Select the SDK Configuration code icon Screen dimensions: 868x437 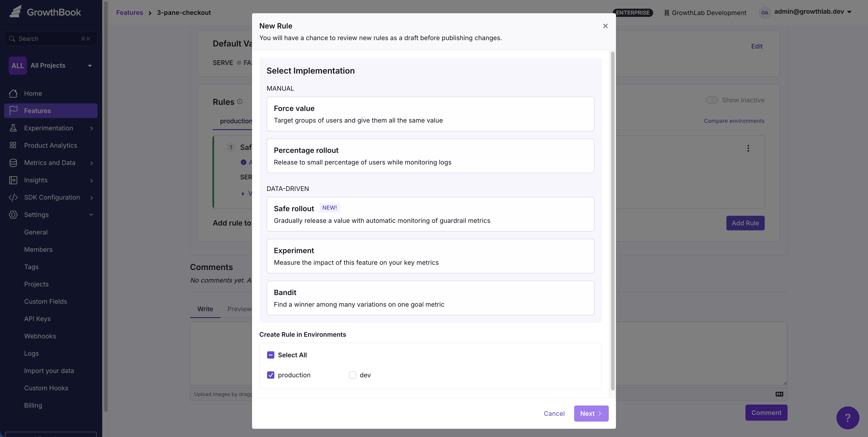[x=13, y=197]
